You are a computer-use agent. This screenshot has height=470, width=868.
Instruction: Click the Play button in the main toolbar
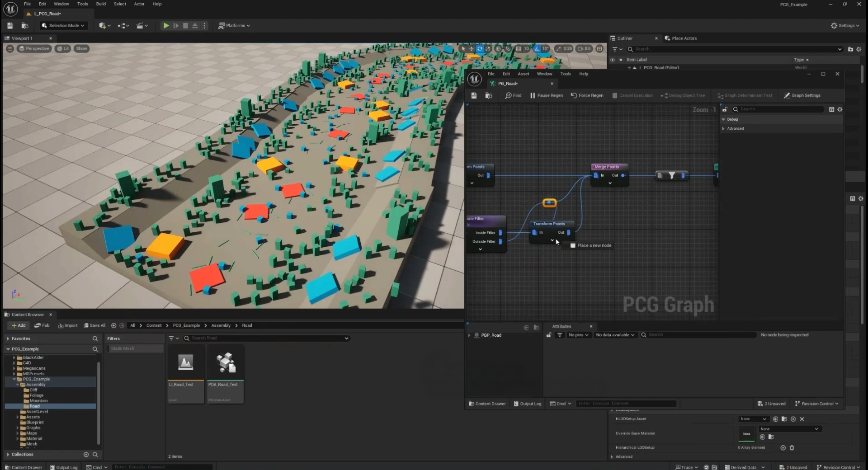[x=166, y=26]
